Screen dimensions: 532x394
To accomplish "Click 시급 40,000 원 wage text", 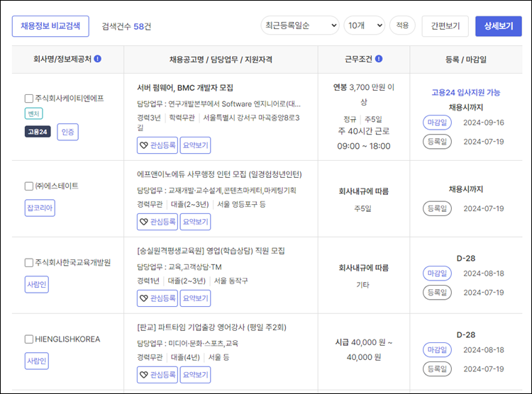I will pos(364,350).
